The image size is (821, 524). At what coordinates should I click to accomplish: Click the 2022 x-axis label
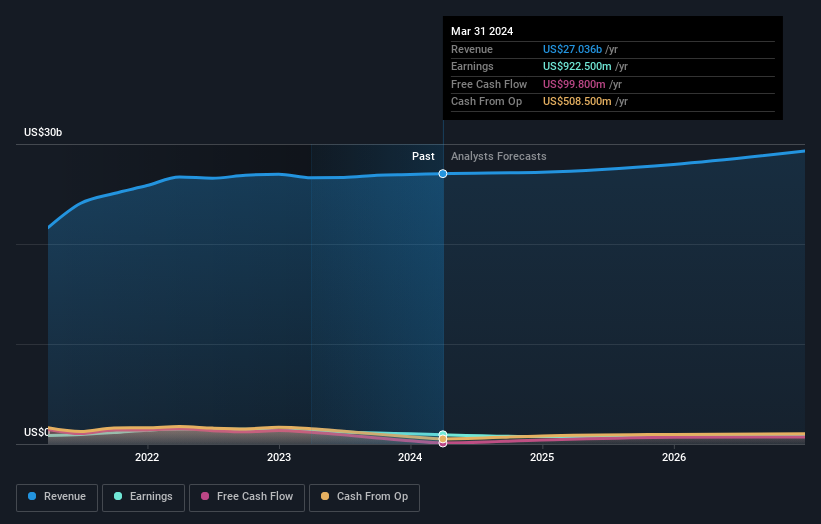[x=147, y=457]
